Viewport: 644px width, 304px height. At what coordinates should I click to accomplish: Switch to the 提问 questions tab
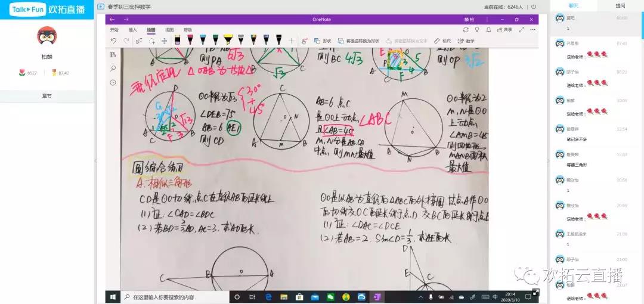click(620, 5)
